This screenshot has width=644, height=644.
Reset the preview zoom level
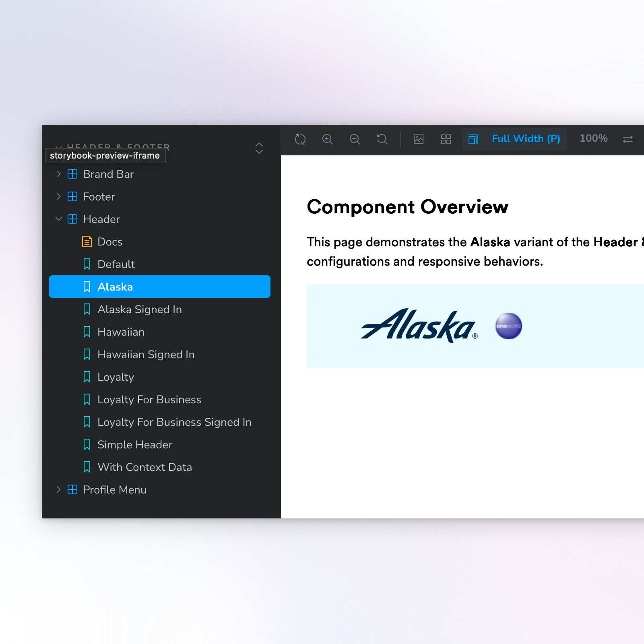382,139
